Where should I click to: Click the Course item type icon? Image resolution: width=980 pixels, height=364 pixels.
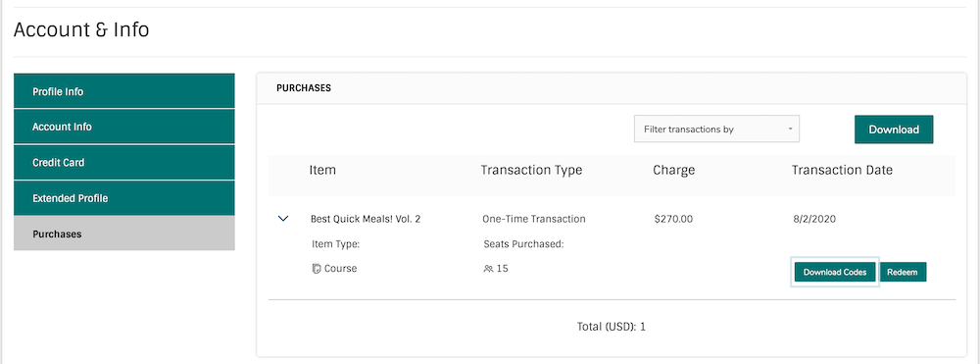317,269
